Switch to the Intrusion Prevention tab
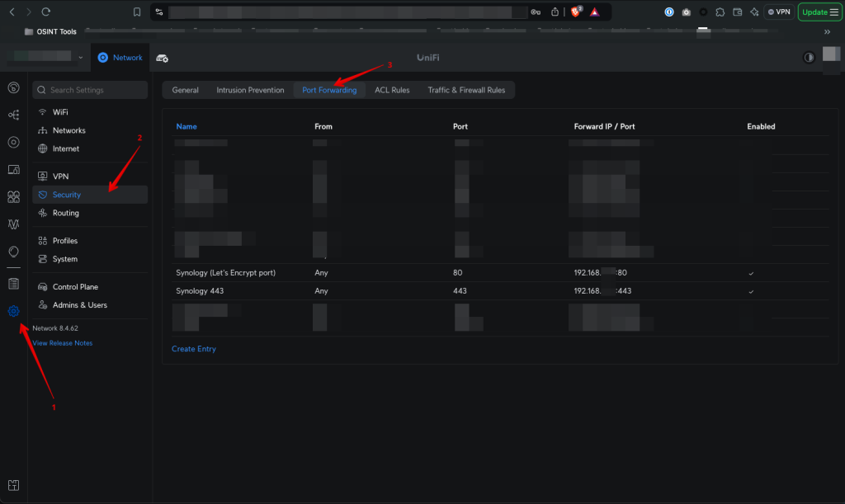Viewport: 845px width, 504px height. 250,90
